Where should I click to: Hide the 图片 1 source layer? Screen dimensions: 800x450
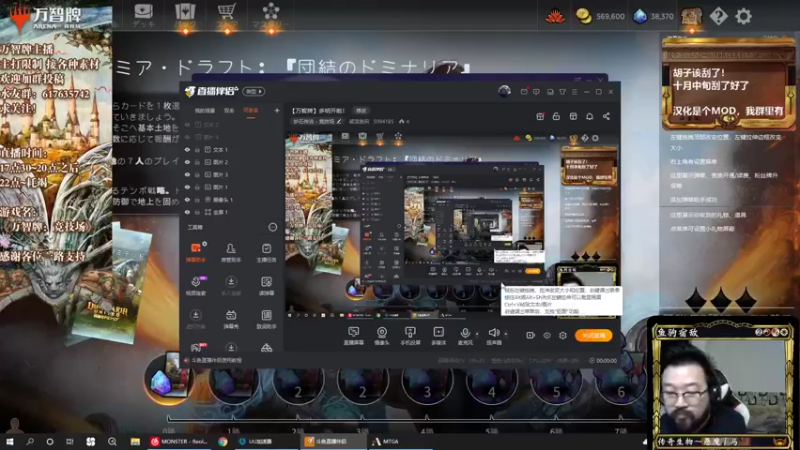click(187, 187)
